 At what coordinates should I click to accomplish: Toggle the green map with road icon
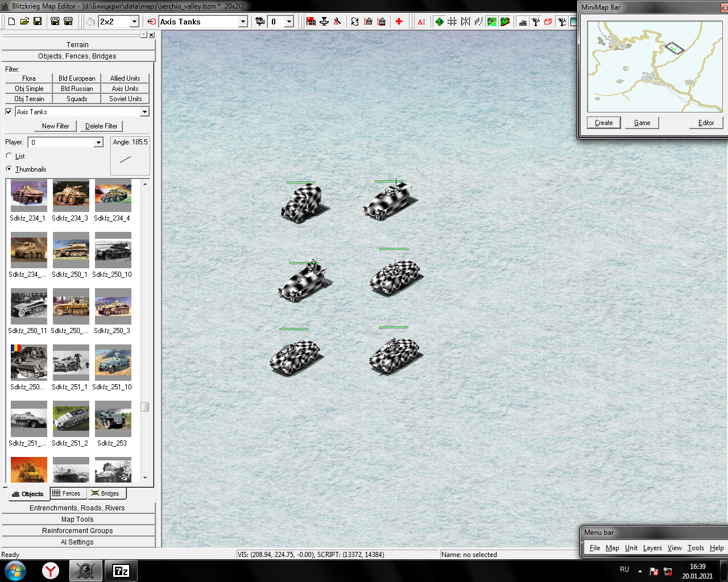pos(491,22)
